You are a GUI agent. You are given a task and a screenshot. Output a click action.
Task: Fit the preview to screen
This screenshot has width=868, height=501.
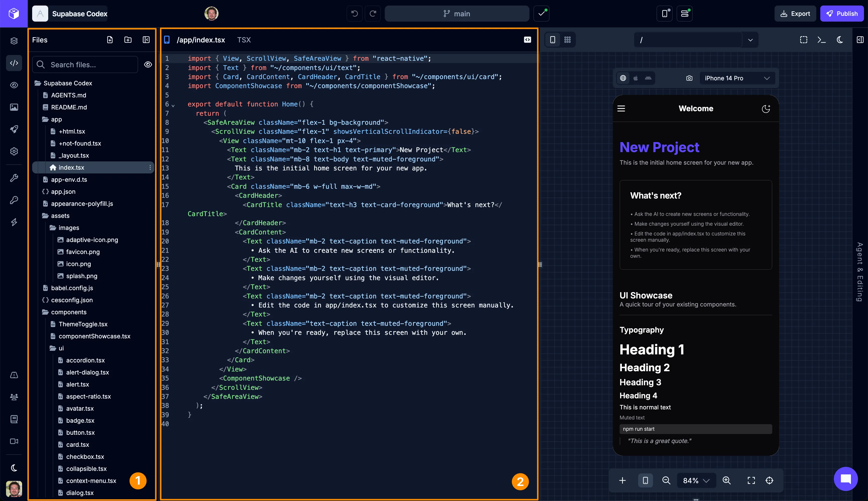751,480
